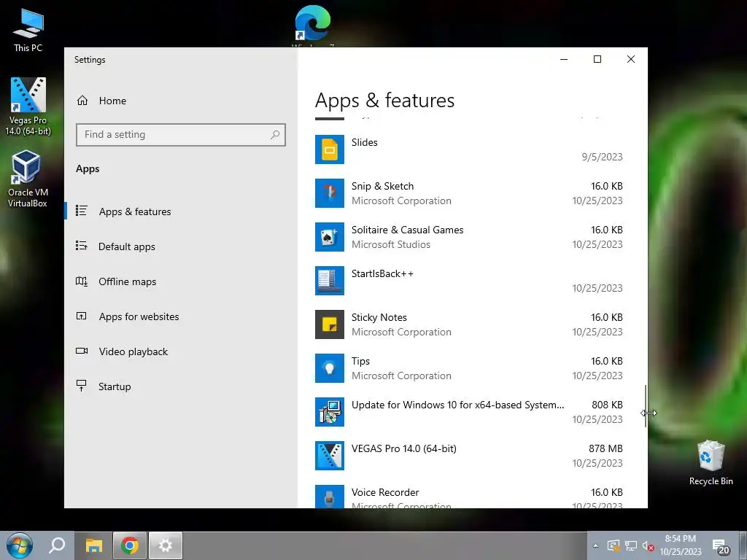The height and width of the screenshot is (560, 747).
Task: Click the Apps for websites sidebar icon
Action: tap(82, 316)
